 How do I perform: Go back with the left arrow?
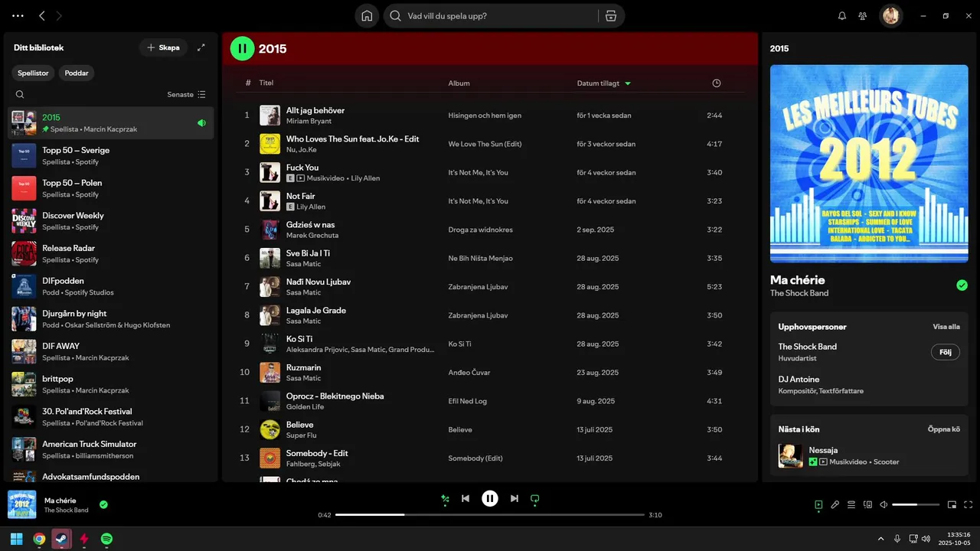[x=42, y=15]
